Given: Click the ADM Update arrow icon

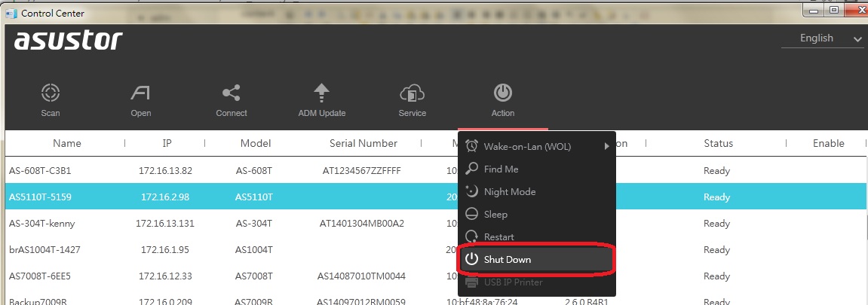Looking at the screenshot, I should coord(321,93).
